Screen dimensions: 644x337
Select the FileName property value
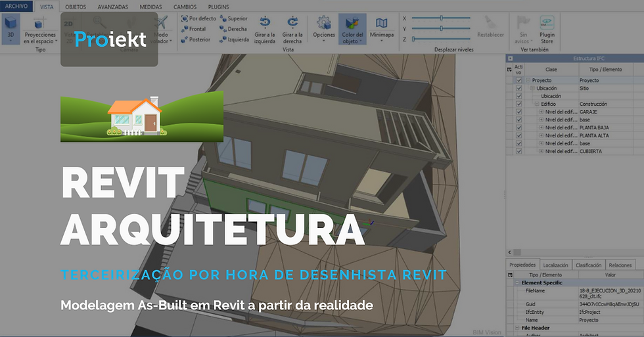[x=610, y=294]
